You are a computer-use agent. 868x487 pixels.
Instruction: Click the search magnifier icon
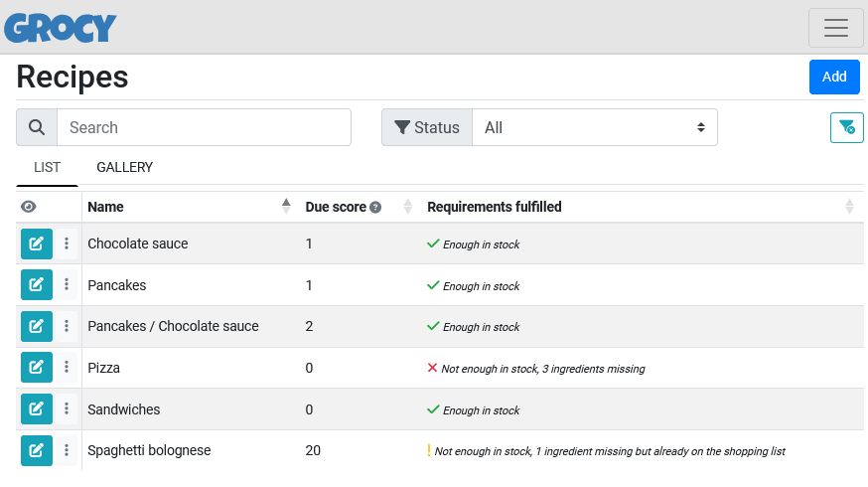coord(37,127)
